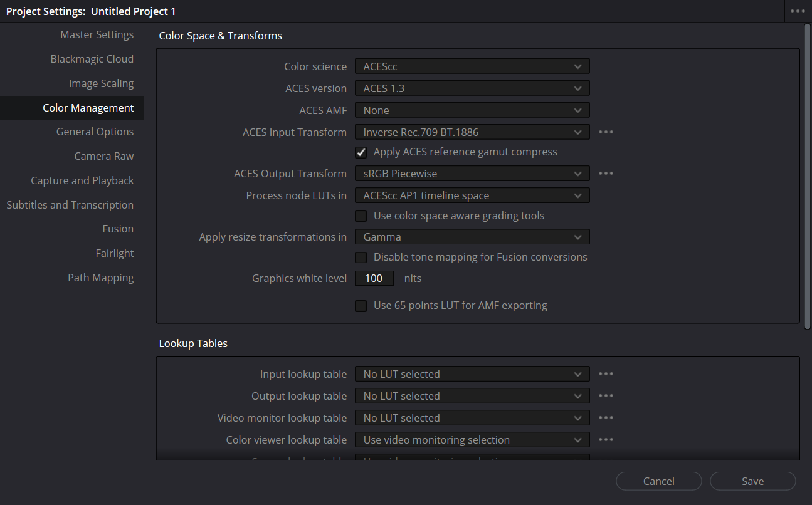The image size is (812, 505).
Task: Go to the Camera Raw settings
Action: [x=103, y=156]
